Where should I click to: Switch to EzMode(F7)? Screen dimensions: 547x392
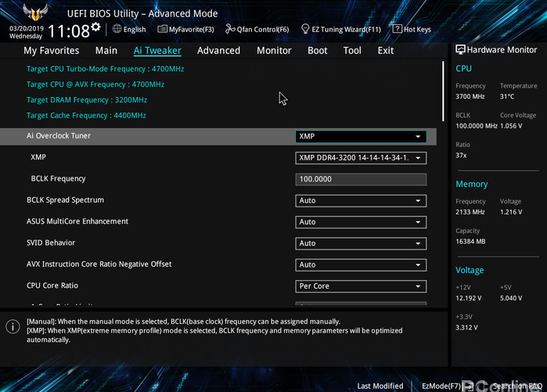[441, 386]
